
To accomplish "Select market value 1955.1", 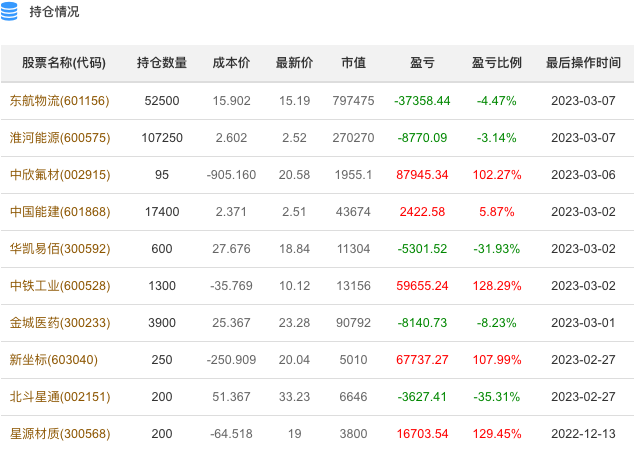I will [x=353, y=175].
